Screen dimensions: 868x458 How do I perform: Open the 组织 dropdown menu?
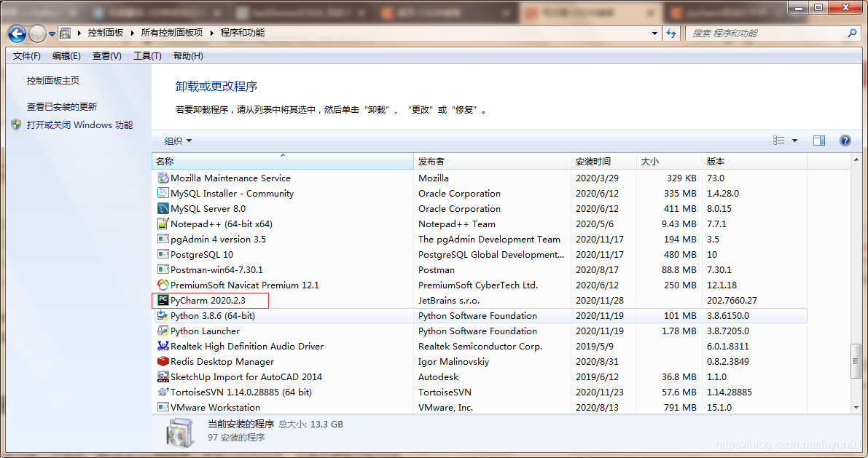pyautogui.click(x=179, y=141)
